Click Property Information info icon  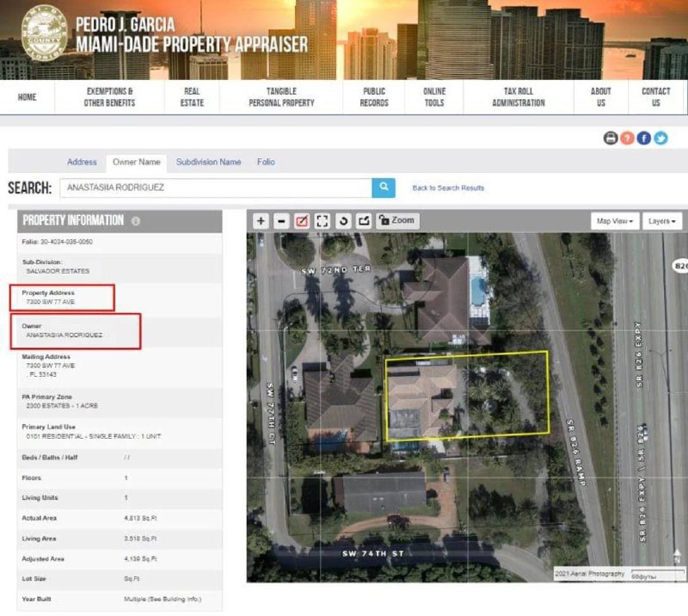136,221
